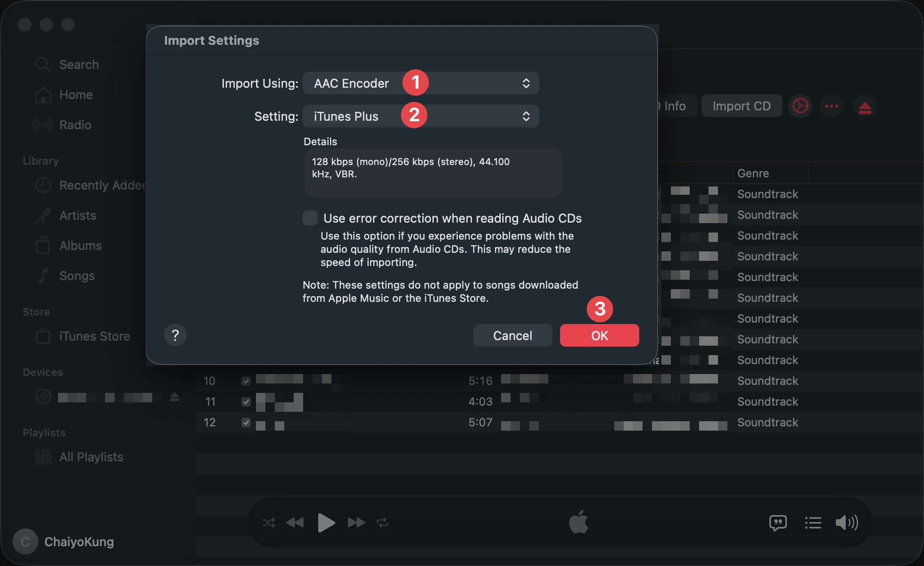
Task: Show the Up Next queue
Action: [813, 522]
